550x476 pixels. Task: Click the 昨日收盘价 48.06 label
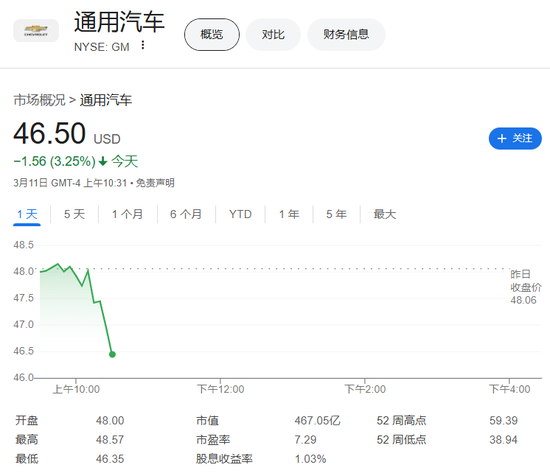coord(525,287)
